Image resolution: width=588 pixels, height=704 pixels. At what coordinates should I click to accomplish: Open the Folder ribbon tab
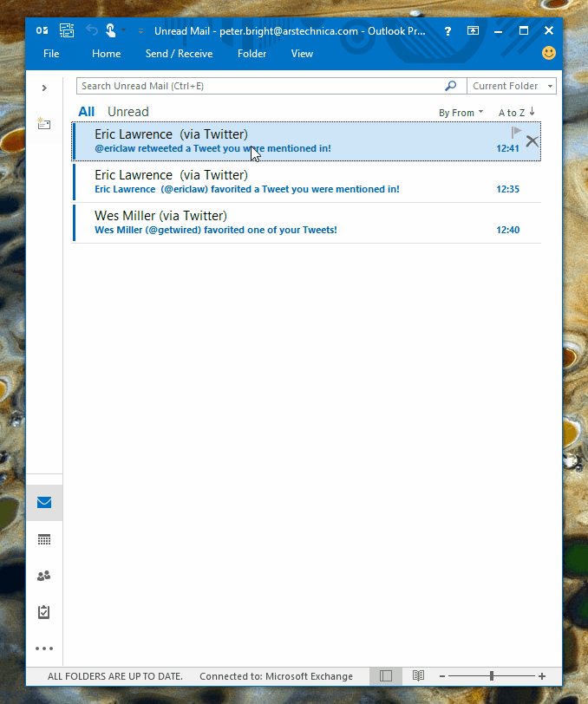[x=252, y=54]
